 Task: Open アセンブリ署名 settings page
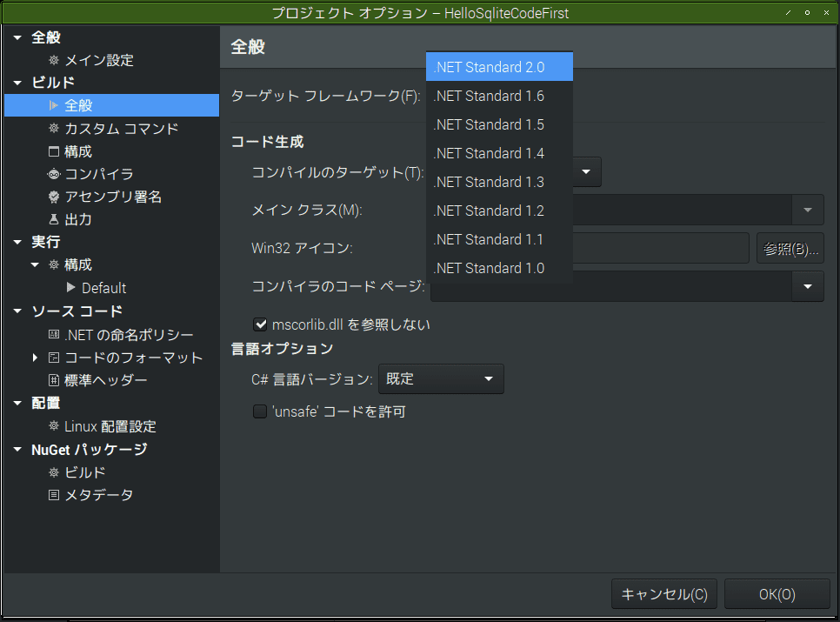[113, 197]
